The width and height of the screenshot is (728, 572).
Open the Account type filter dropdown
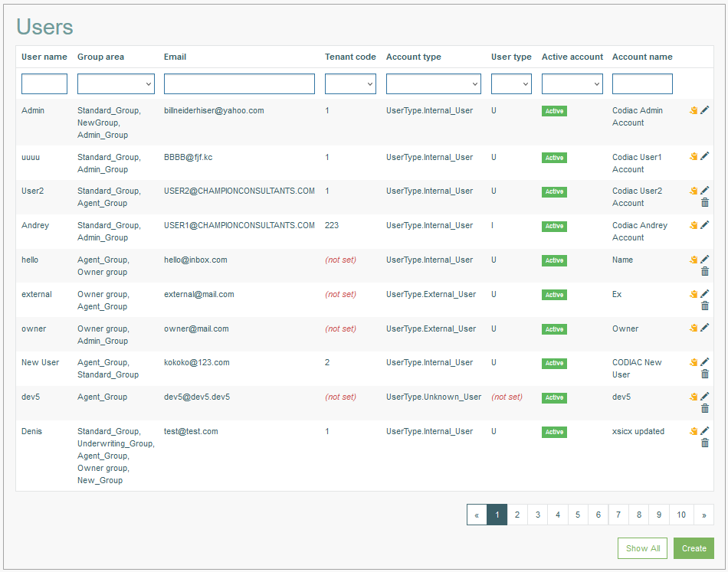tap(433, 84)
